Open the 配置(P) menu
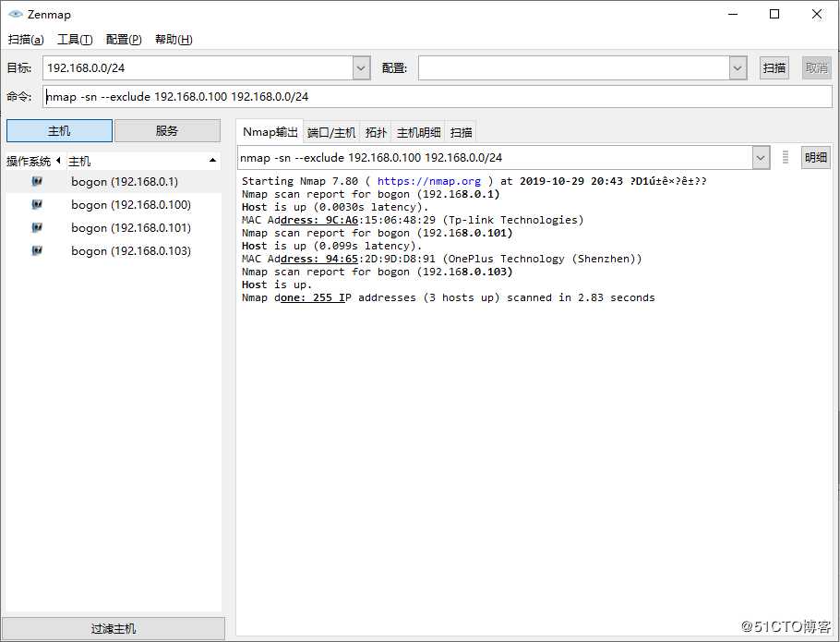The height and width of the screenshot is (642, 840). pos(124,39)
